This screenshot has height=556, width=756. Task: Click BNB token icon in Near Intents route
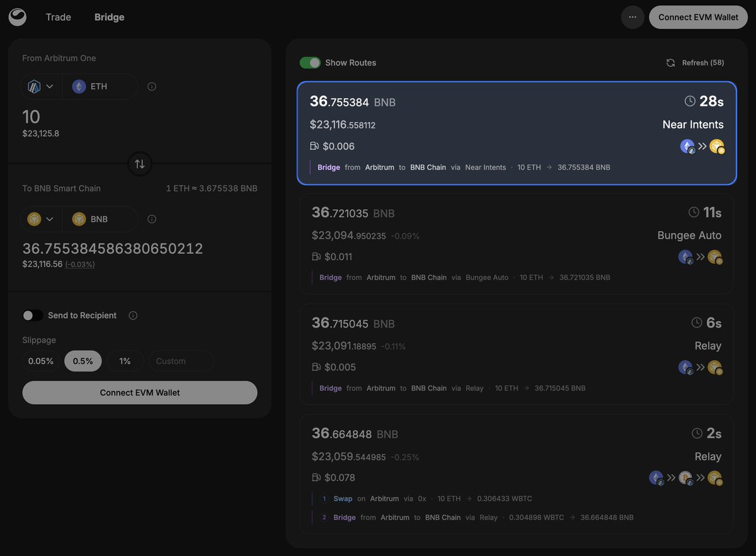(717, 146)
